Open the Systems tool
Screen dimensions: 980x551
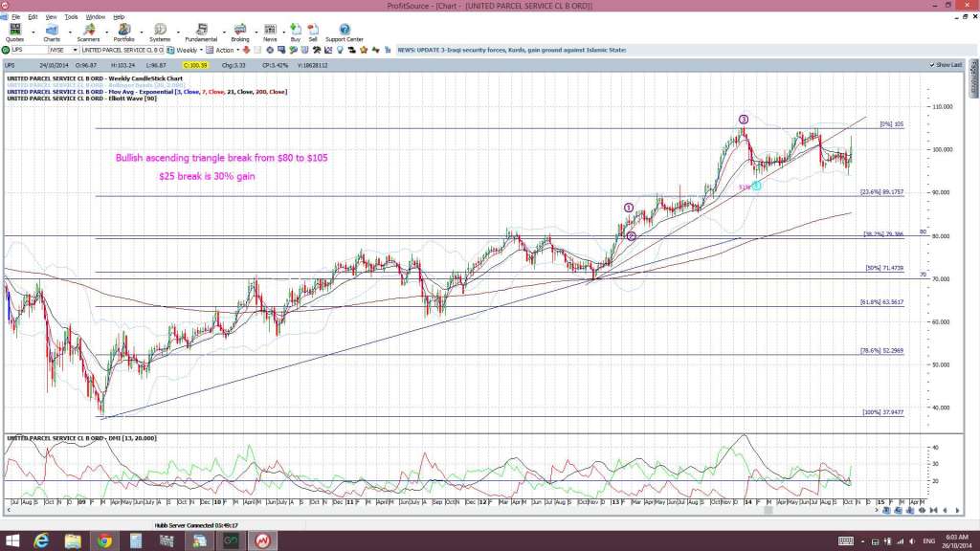[x=160, y=33]
